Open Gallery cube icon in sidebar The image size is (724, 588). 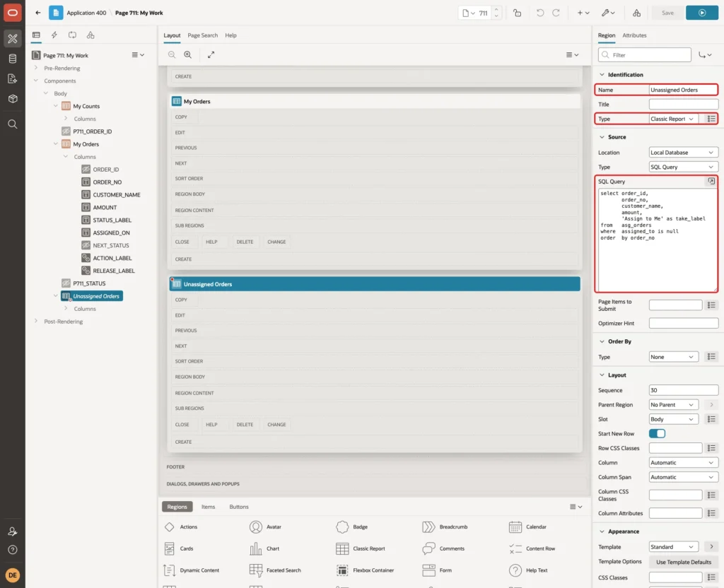(13, 98)
